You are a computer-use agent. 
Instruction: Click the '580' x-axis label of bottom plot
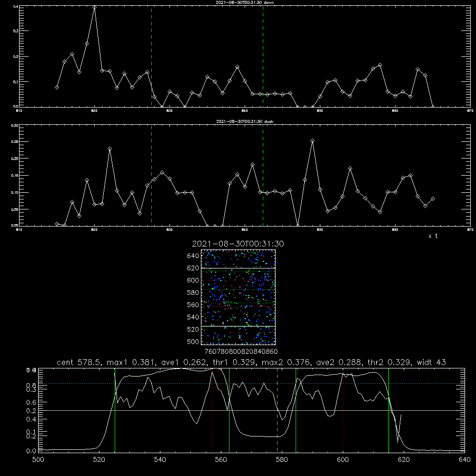[282, 460]
